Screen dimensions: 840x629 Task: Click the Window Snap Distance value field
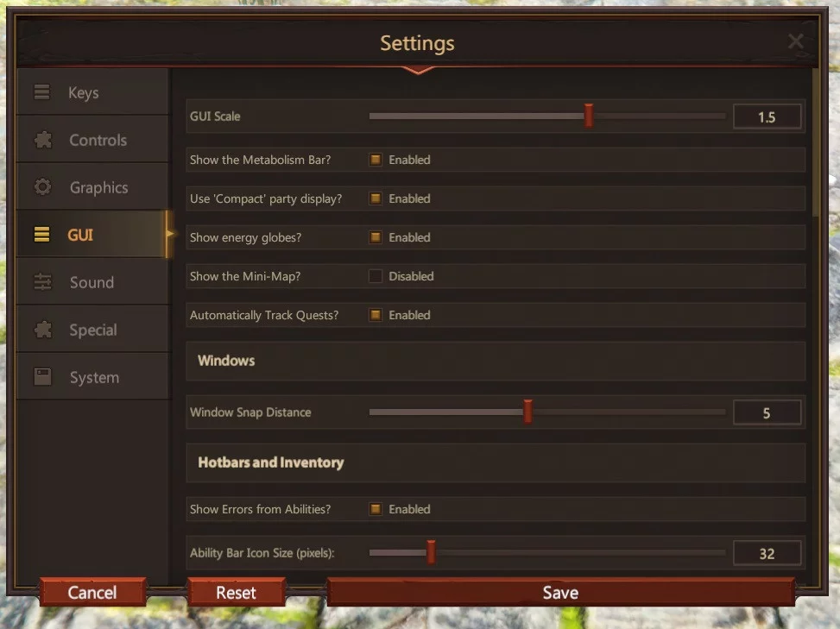pos(767,413)
